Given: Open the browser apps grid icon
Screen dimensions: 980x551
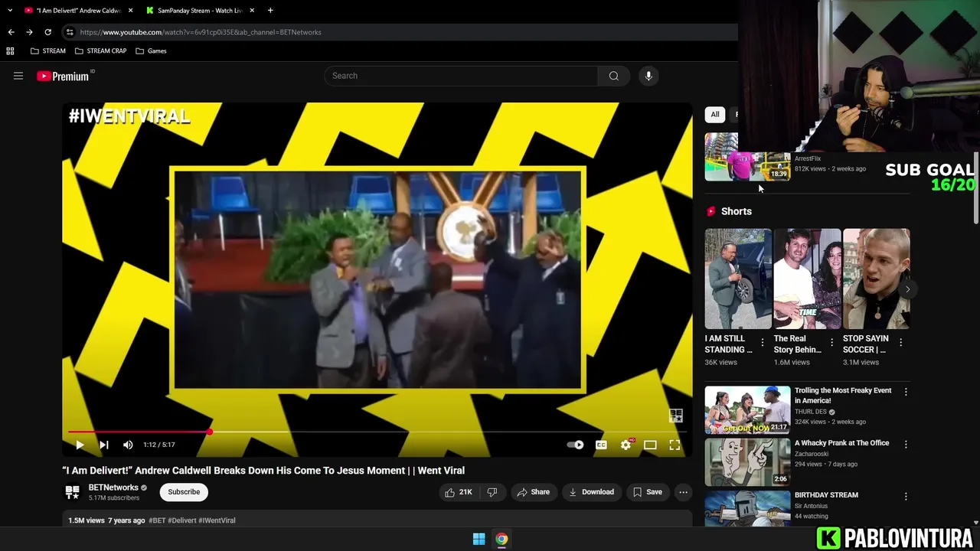Looking at the screenshot, I should 10,51.
